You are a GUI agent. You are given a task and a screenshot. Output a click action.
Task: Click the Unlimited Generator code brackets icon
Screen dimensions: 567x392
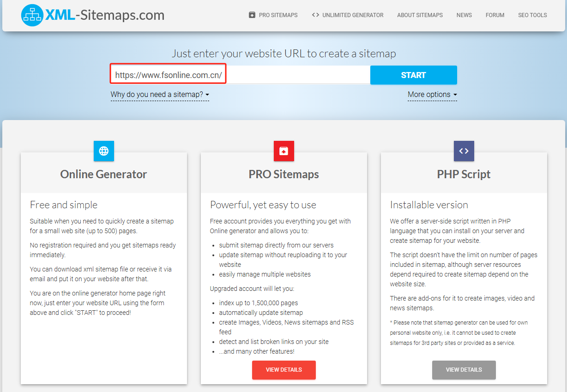pyautogui.click(x=315, y=15)
